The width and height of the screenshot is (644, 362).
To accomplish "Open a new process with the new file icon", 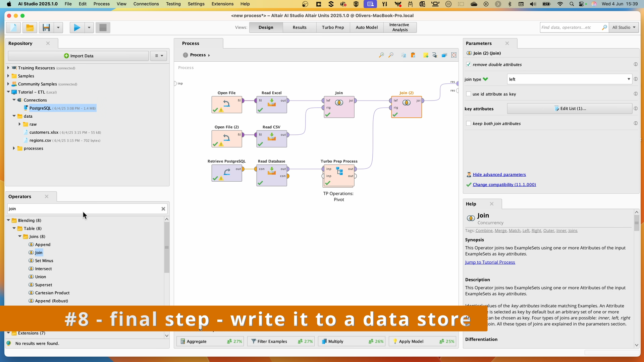I will click(x=13, y=27).
